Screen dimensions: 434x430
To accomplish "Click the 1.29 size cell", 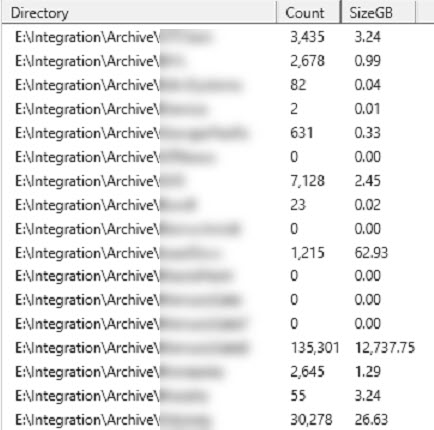I will click(367, 372).
